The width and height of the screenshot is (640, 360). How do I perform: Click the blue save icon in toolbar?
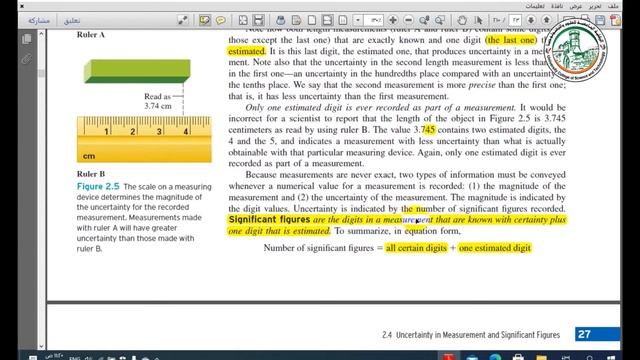600,20
